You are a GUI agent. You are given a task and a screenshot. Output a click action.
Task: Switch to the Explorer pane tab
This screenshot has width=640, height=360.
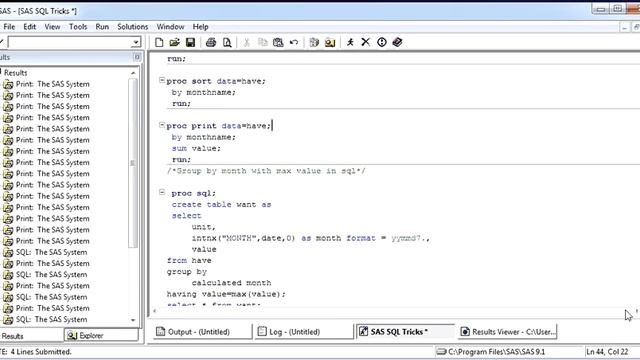(x=101, y=336)
